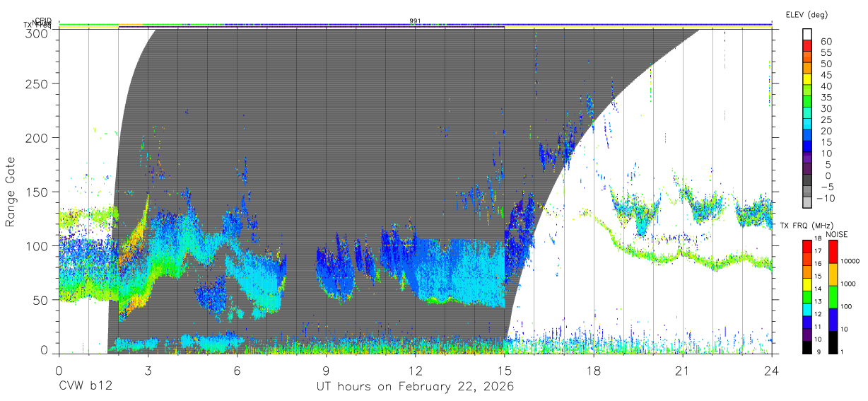Click the 'Range Gate' y-axis title
The height and width of the screenshot is (401, 868).
coord(11,191)
